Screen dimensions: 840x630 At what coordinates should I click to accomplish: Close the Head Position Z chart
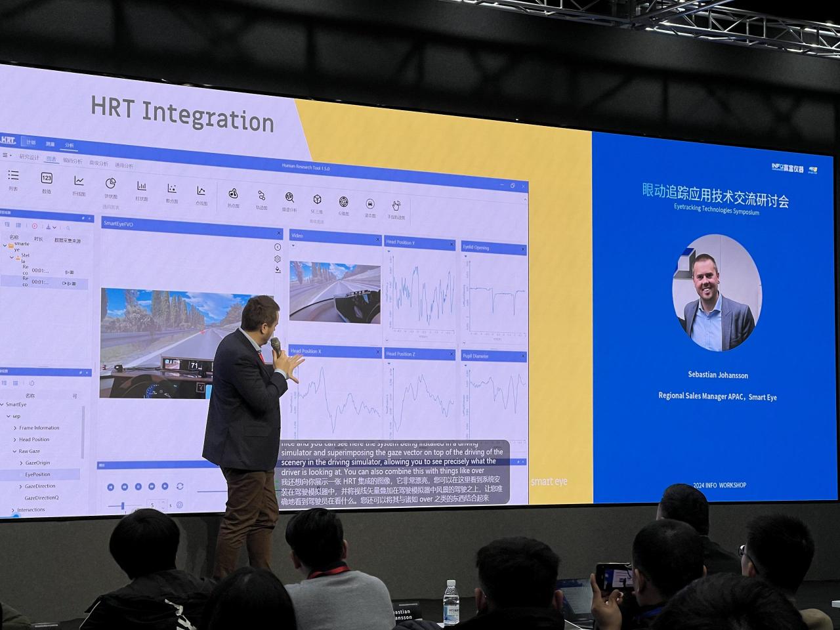(451, 354)
